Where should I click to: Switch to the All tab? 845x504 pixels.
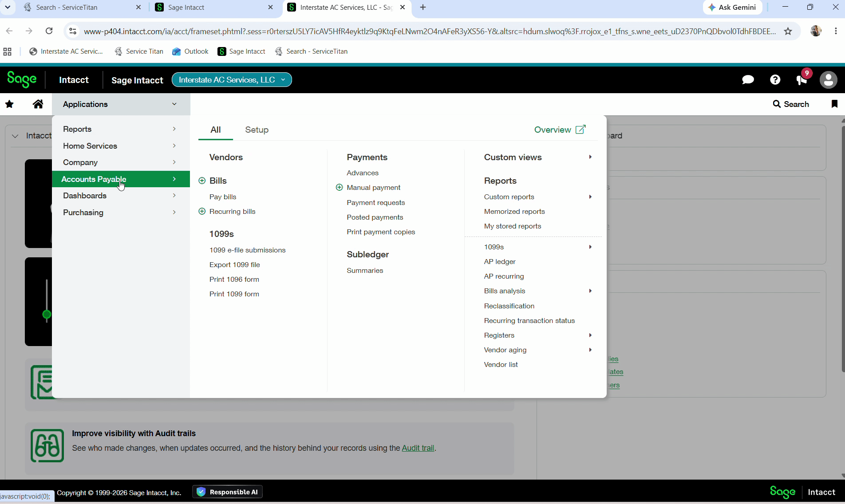pyautogui.click(x=216, y=130)
